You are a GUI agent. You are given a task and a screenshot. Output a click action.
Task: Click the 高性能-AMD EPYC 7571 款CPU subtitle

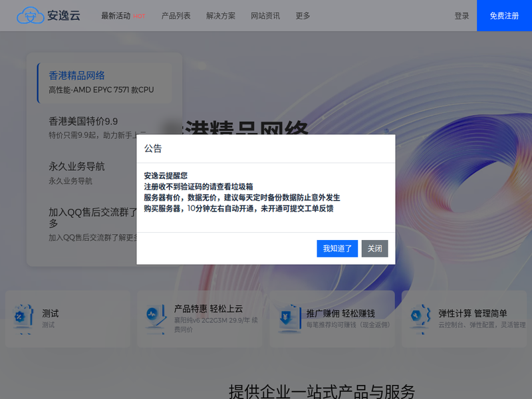101,90
